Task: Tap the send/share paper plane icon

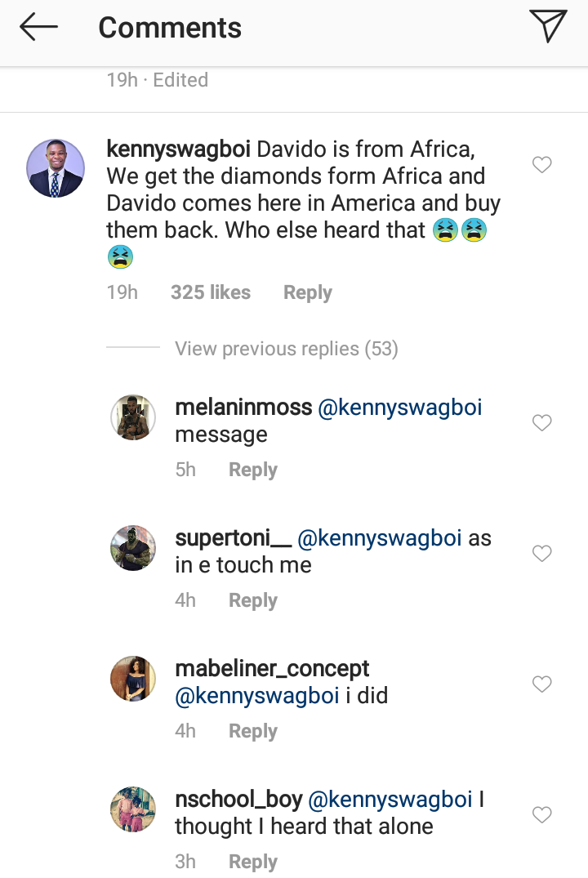Action: pyautogui.click(x=547, y=27)
